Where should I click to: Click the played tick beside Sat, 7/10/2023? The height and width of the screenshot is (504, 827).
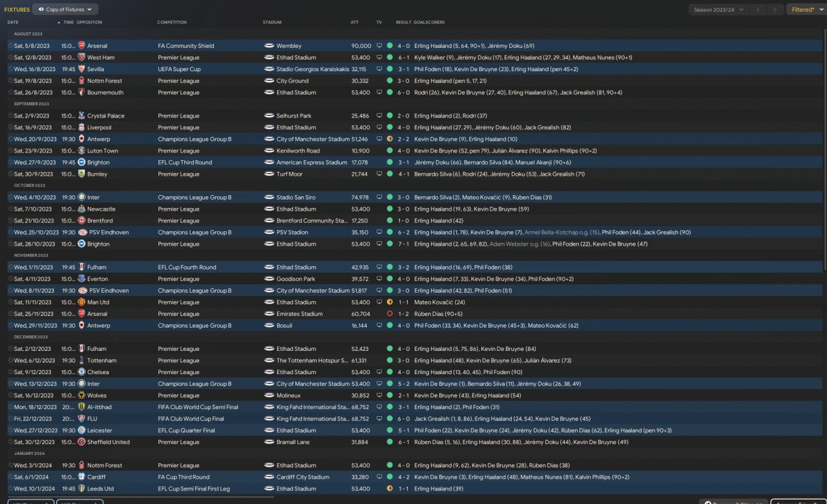click(10, 209)
